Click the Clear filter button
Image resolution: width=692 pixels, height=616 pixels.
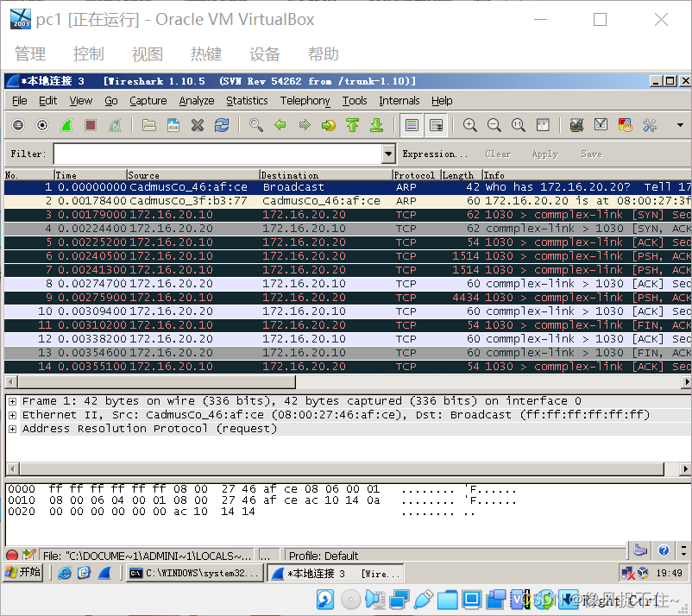point(498,154)
